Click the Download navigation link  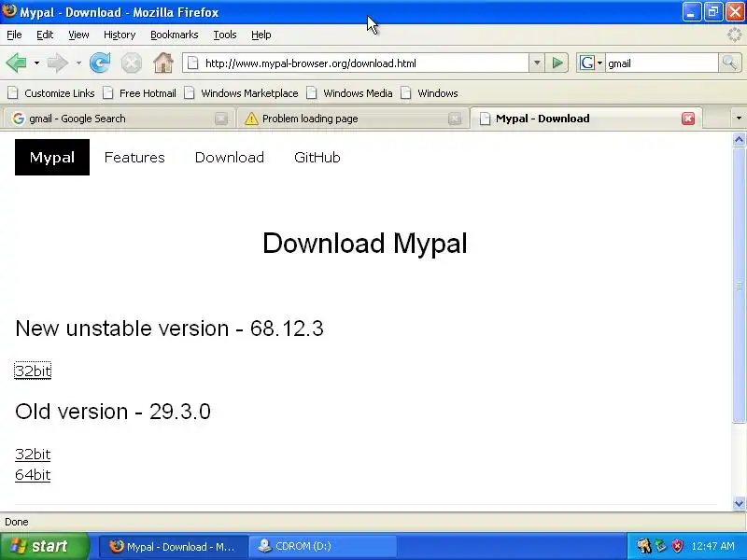229,157
